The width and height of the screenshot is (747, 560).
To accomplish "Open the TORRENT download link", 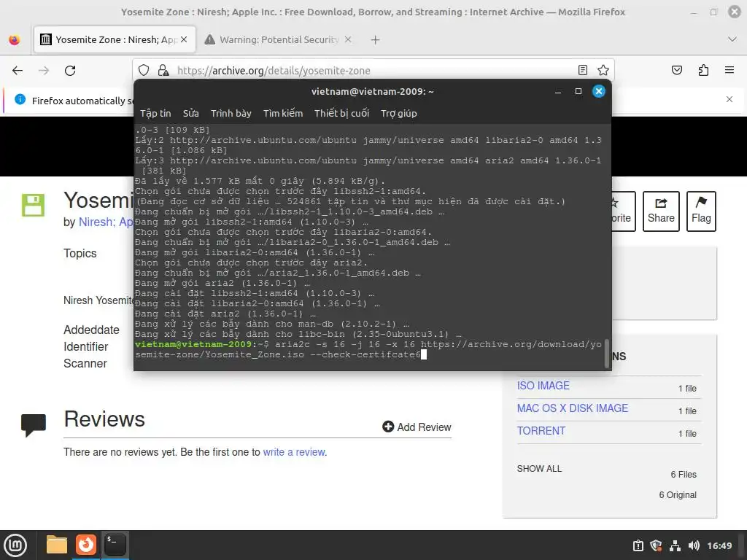I will [541, 431].
